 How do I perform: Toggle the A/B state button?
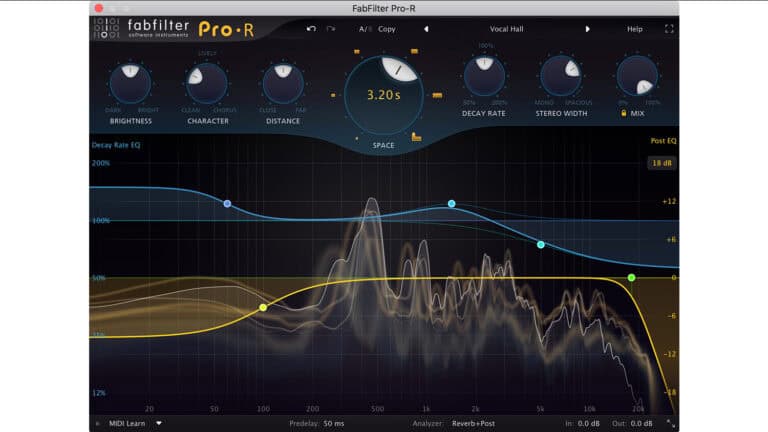tap(365, 29)
